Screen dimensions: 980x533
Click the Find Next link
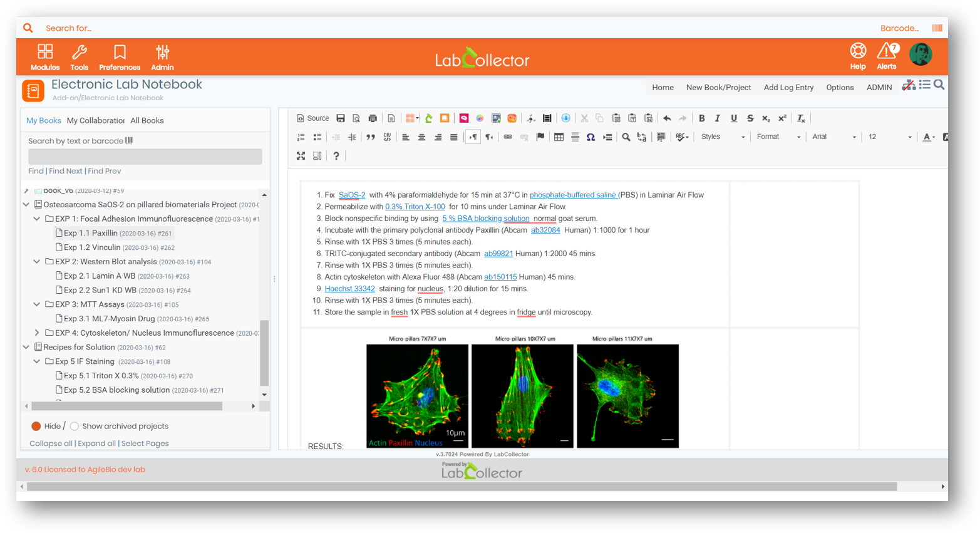66,171
